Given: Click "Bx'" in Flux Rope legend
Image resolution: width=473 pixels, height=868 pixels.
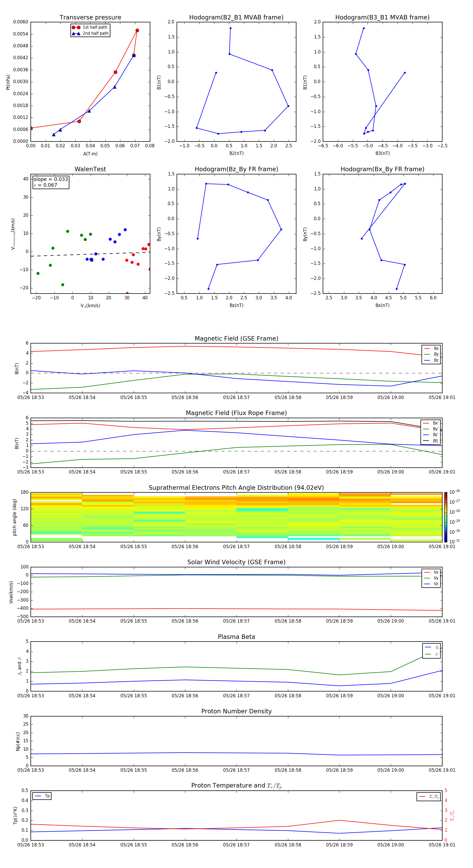Looking at the screenshot, I should pos(431,423).
